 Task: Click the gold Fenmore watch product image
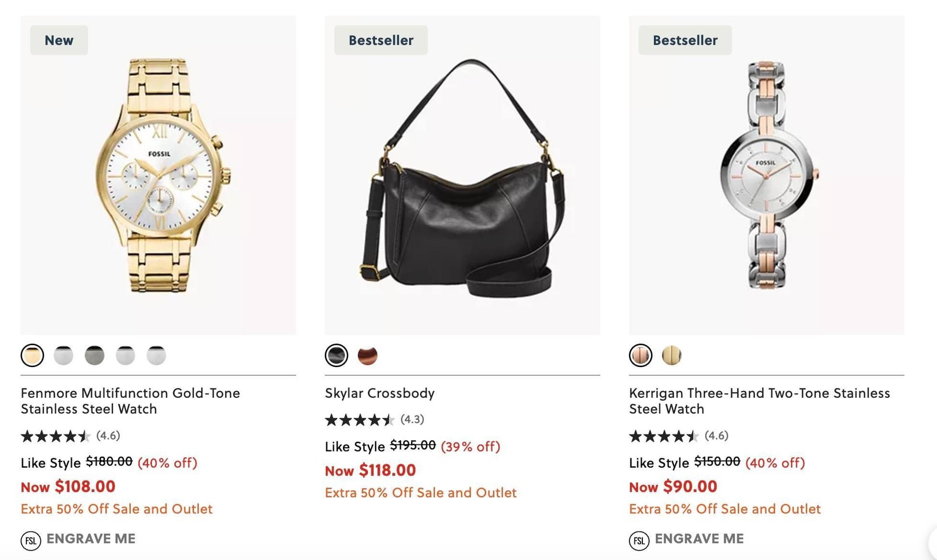click(x=159, y=176)
